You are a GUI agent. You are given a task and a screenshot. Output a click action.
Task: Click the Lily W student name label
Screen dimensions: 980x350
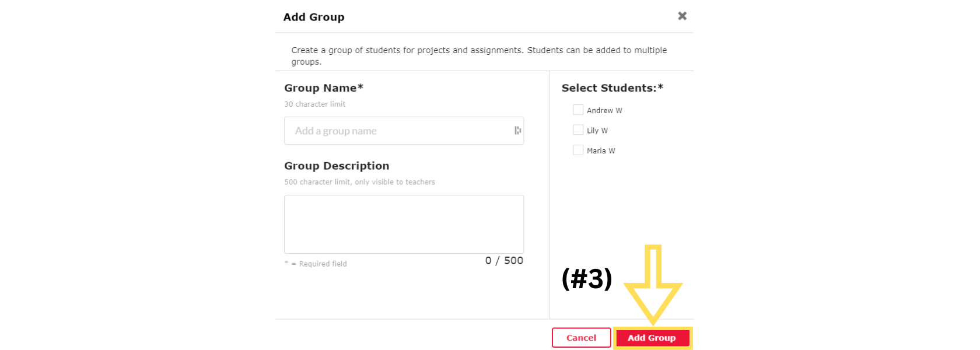click(x=597, y=131)
